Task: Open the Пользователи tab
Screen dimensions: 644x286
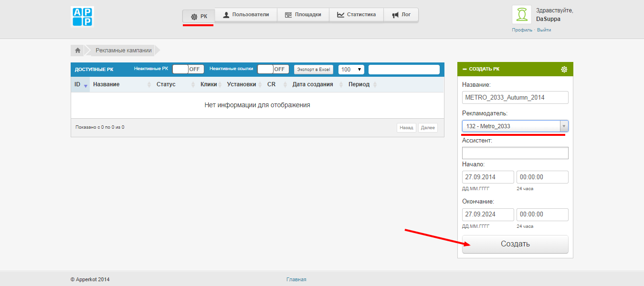Action: coord(246,15)
